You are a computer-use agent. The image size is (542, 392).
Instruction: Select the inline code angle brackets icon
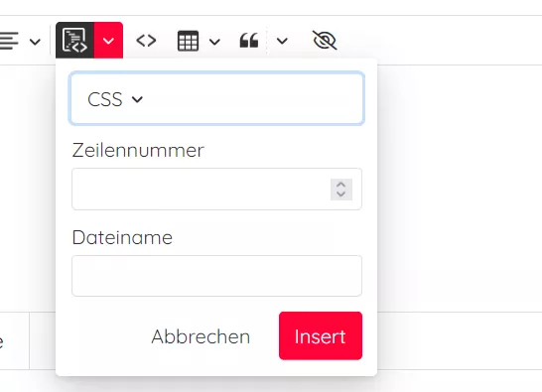(146, 41)
